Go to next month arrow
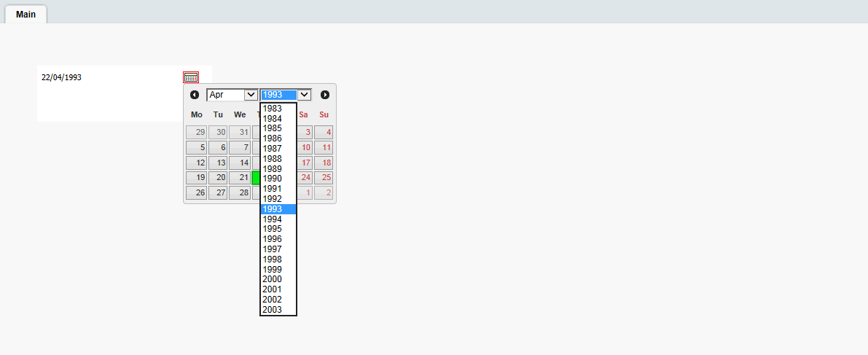 click(325, 95)
